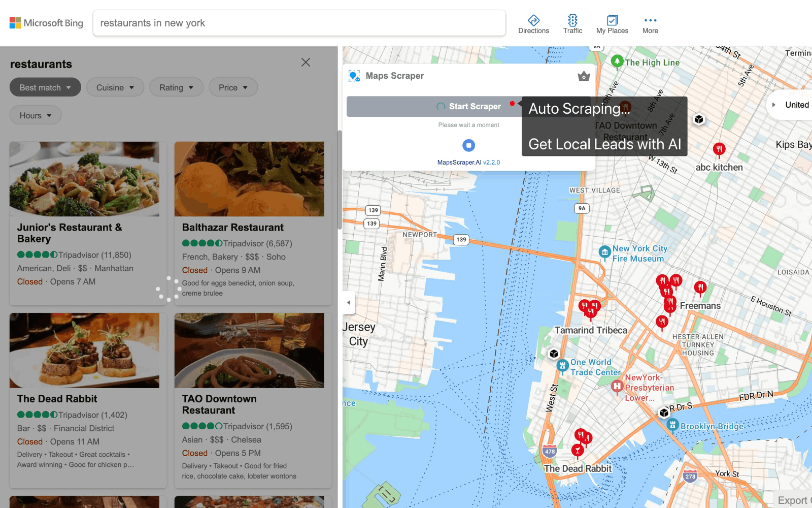The width and height of the screenshot is (812, 508).
Task: Click the New York City Fire Museum pin
Action: (604, 252)
